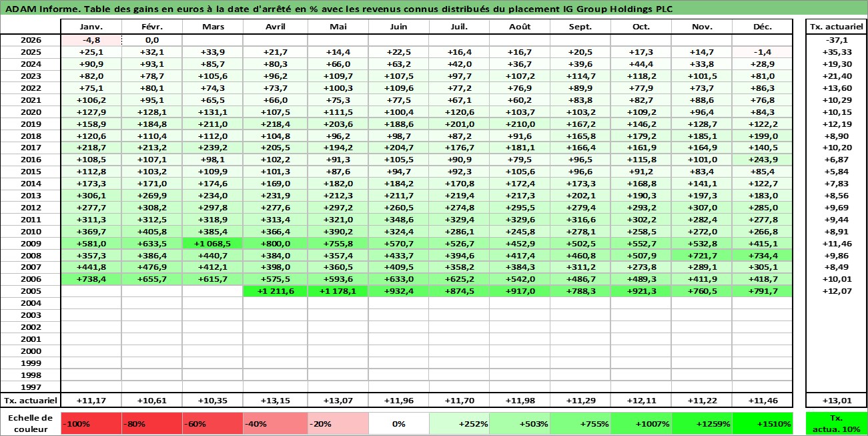
Task: Click the +348,6 cell in June 2011
Action: click(398, 220)
